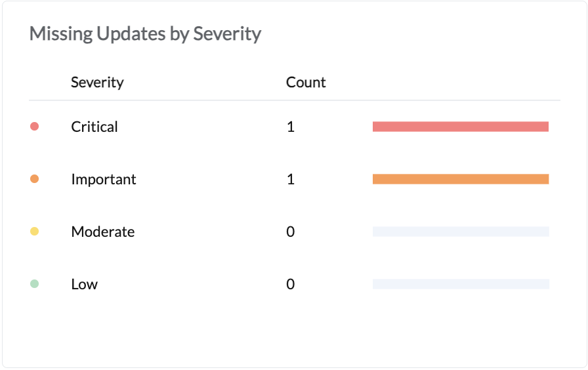The image size is (588, 370).
Task: Click the orange Important progress bar
Action: pyautogui.click(x=460, y=179)
